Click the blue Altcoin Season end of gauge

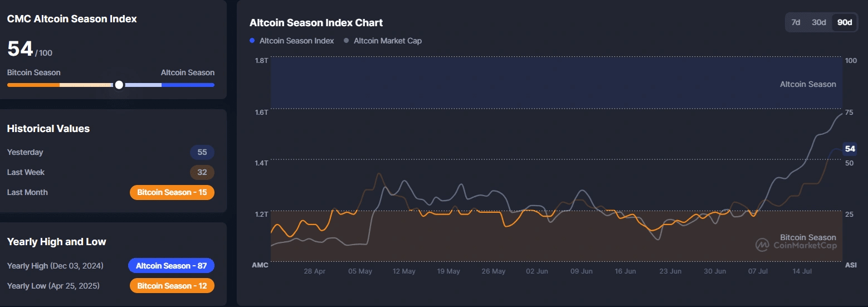[x=188, y=85]
